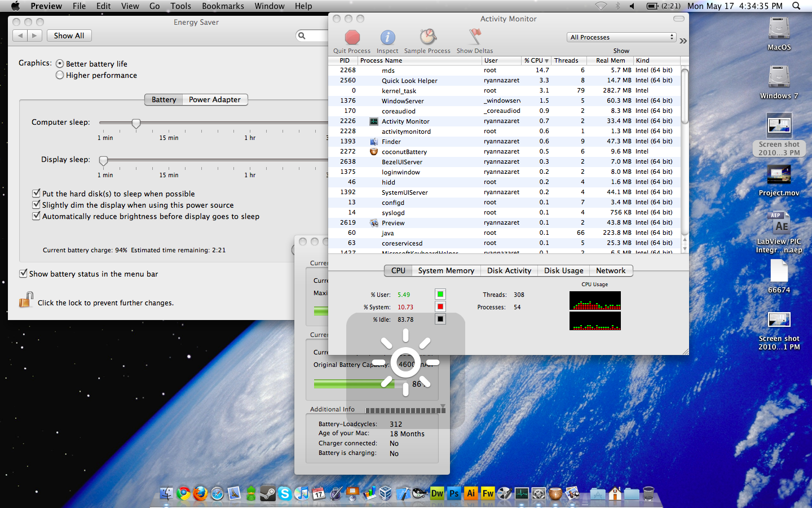Select Higher performance graphics option
Screen dimensions: 812x508
pos(60,75)
